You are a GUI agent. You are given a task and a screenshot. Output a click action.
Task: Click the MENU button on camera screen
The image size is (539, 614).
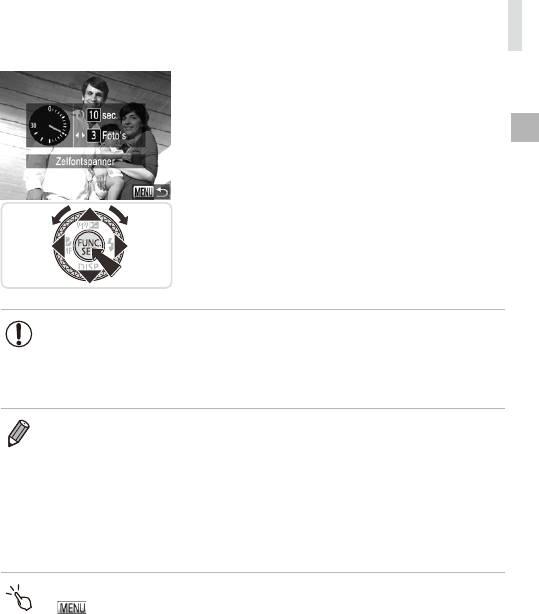[x=143, y=192]
